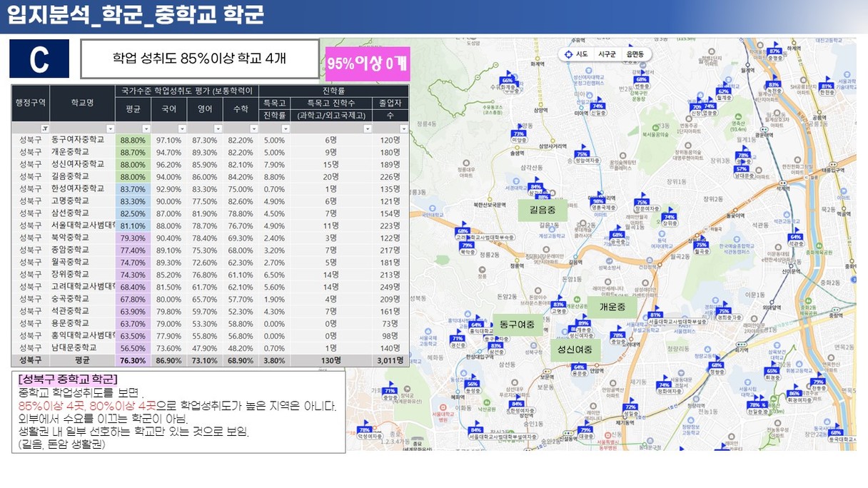Click the 학업 성취도 85%이상 학교 4개 box

(200, 59)
